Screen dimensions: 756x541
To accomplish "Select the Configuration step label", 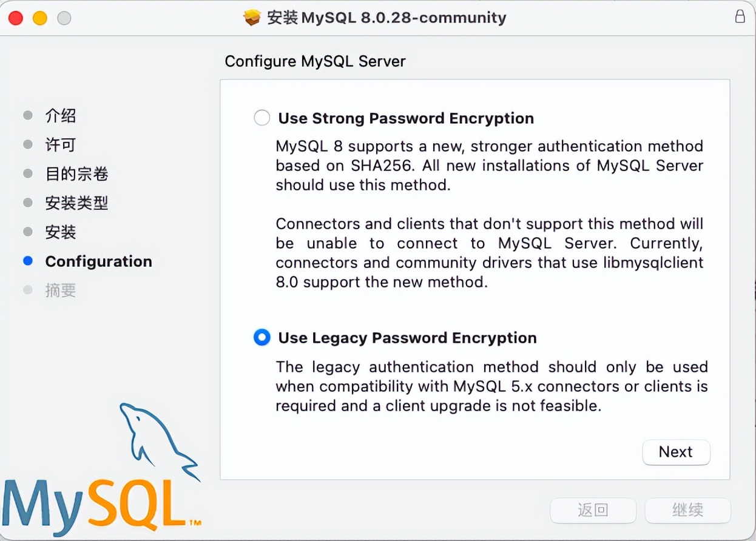I will point(98,261).
